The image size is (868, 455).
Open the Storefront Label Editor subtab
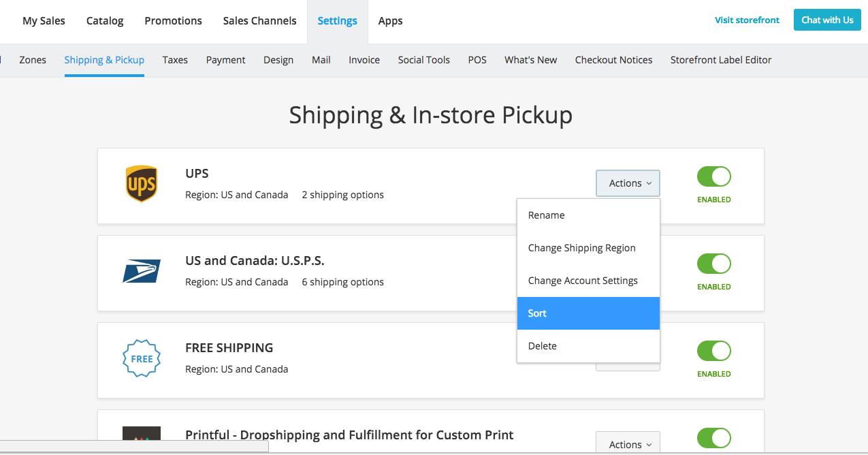click(721, 60)
